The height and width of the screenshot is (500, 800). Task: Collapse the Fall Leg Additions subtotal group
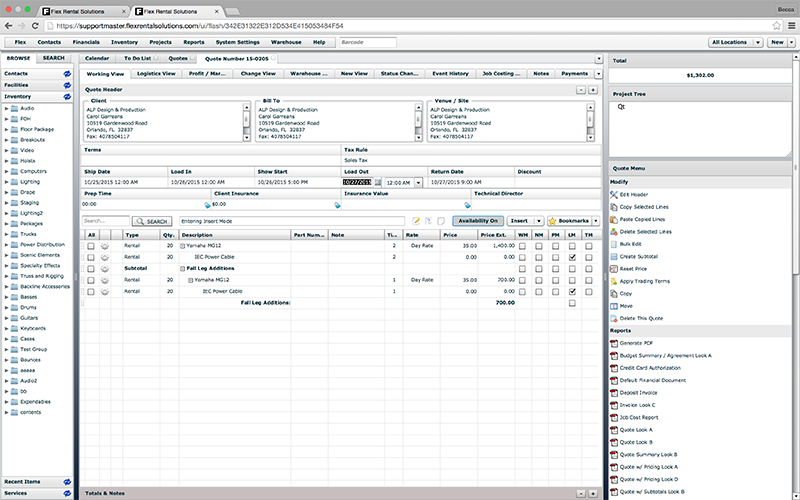tap(183, 269)
